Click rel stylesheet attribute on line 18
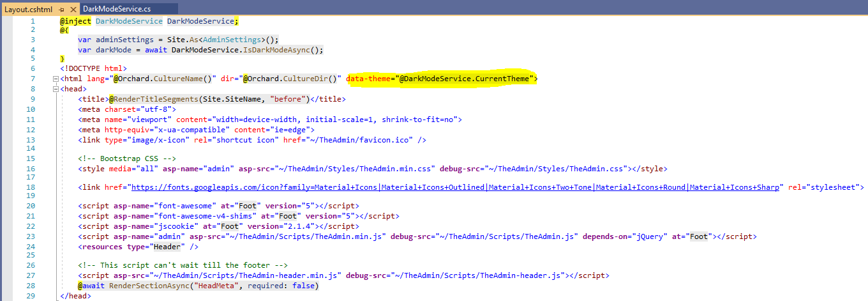The width and height of the screenshot is (868, 301). pyautogui.click(x=824, y=187)
